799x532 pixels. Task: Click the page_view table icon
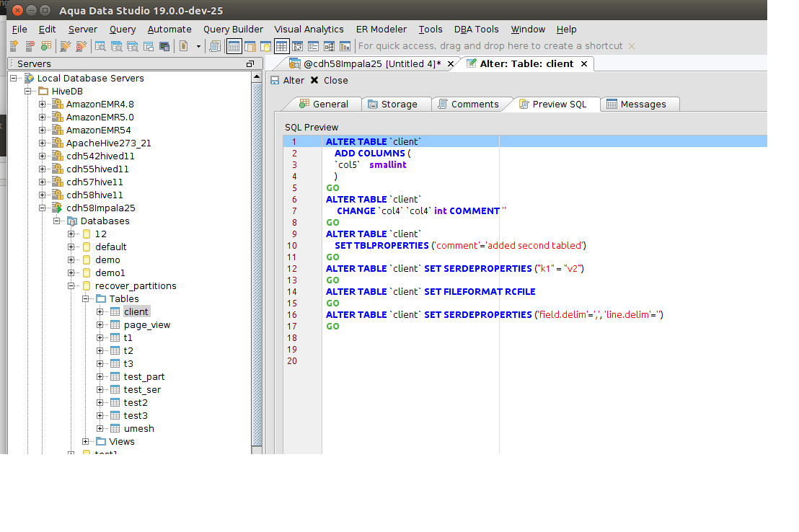pyautogui.click(x=115, y=324)
